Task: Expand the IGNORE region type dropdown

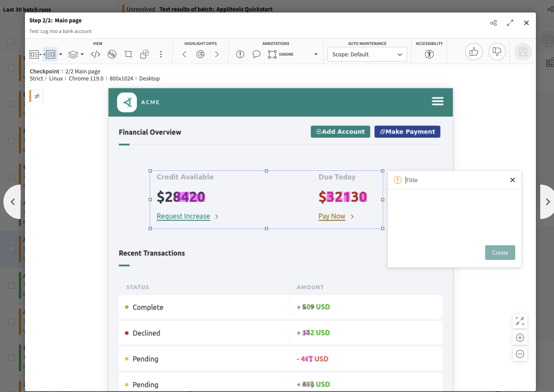Action: coord(316,54)
